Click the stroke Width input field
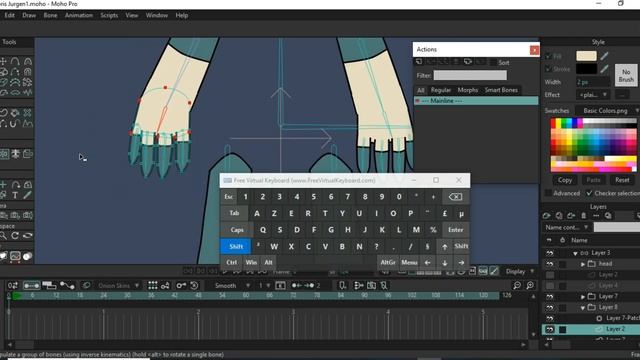 pos(593,82)
